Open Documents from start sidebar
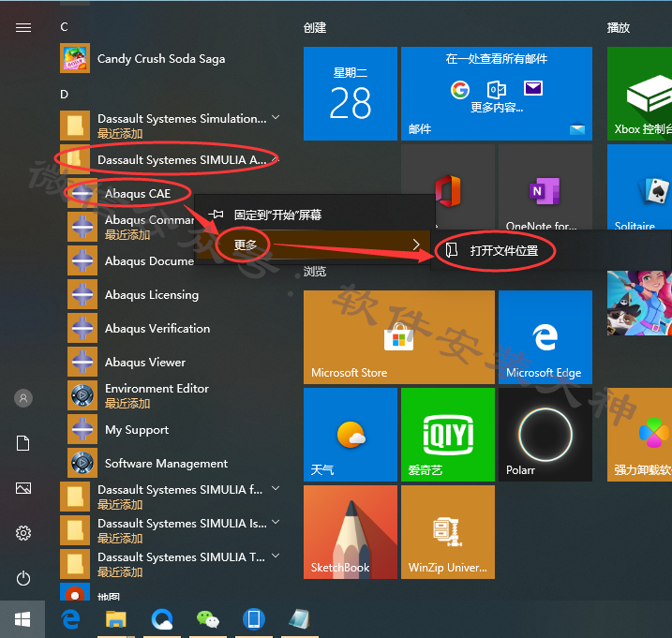The image size is (672, 638). tap(23, 443)
